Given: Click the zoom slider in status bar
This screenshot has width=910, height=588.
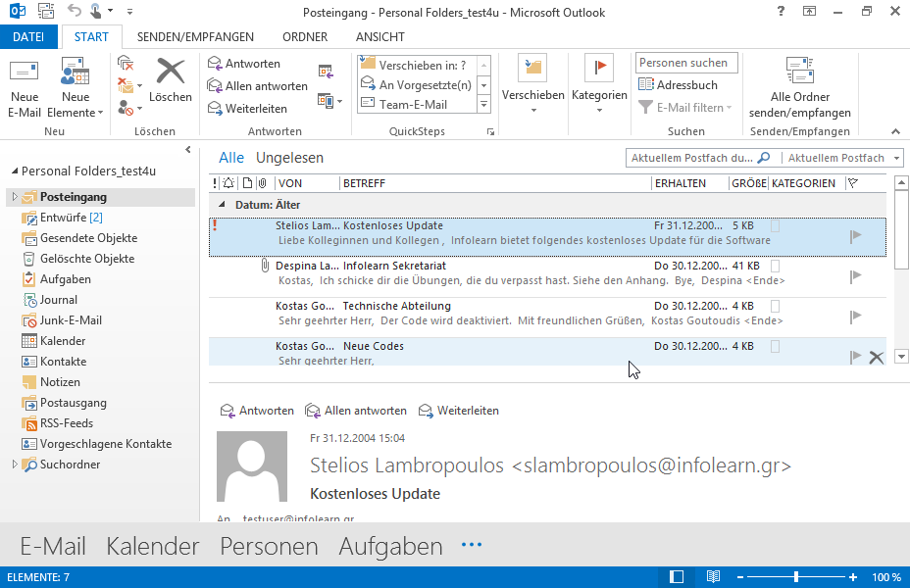Looking at the screenshot, I should click(x=795, y=577).
